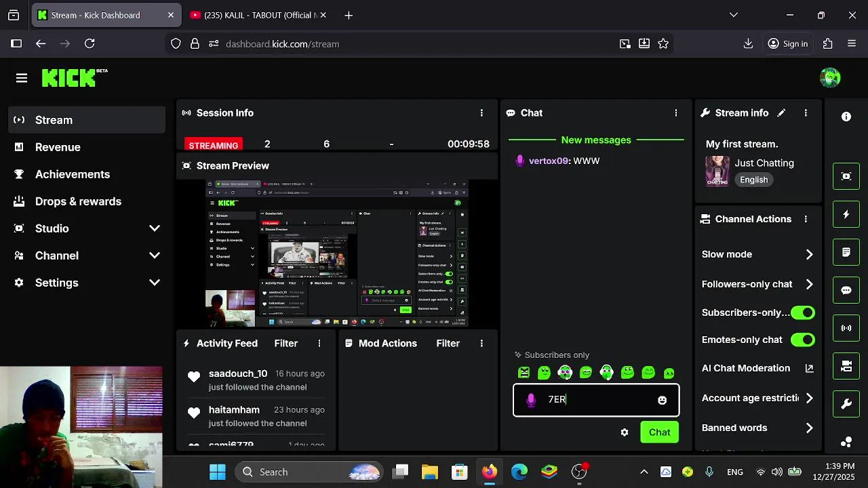Screen dimensions: 868x488
Task: Click the Kick BETA logo
Action: pyautogui.click(x=75, y=78)
